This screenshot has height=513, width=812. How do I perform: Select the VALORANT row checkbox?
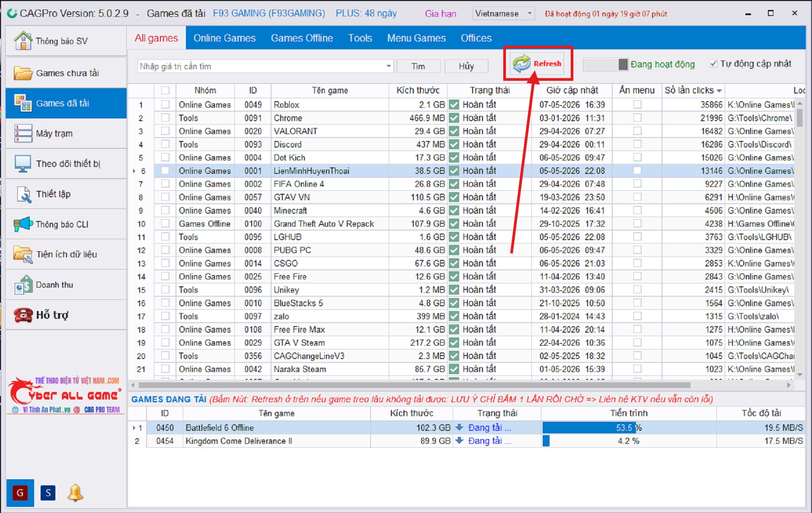[165, 131]
